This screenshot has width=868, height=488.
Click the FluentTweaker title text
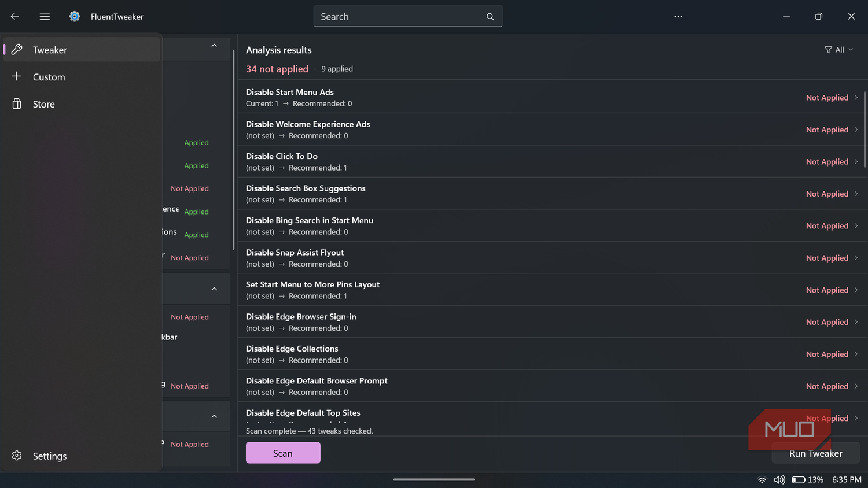[117, 17]
